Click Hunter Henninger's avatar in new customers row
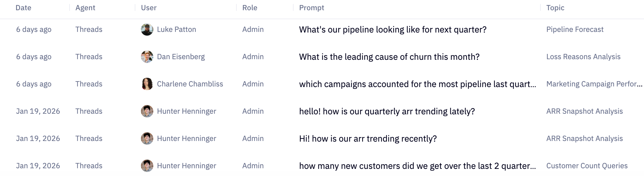The image size is (644, 176). 147,166
